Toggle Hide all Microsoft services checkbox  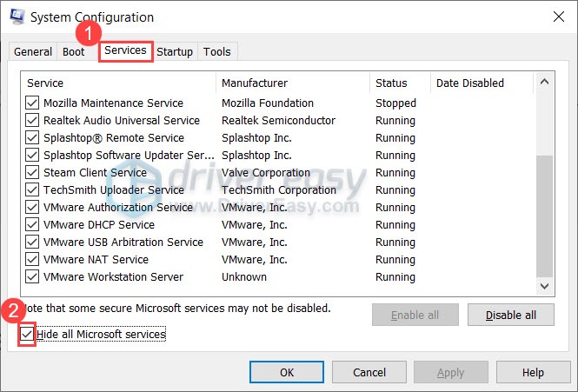point(28,335)
